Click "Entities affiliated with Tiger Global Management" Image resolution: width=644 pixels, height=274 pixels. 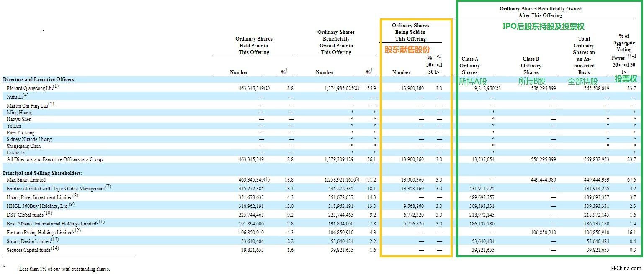[x=56, y=189]
